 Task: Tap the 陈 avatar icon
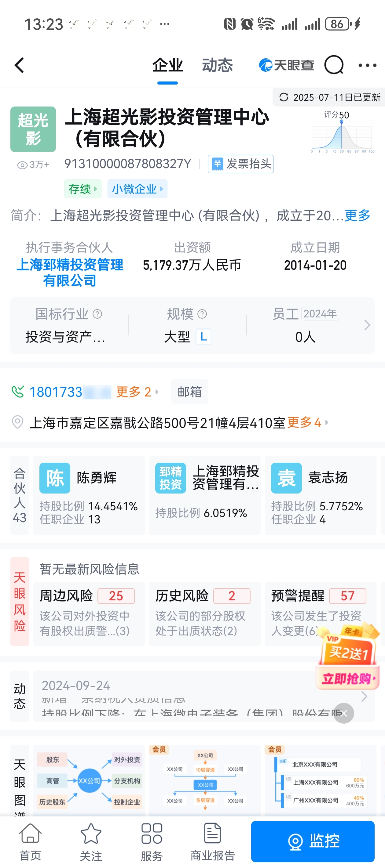(55, 478)
